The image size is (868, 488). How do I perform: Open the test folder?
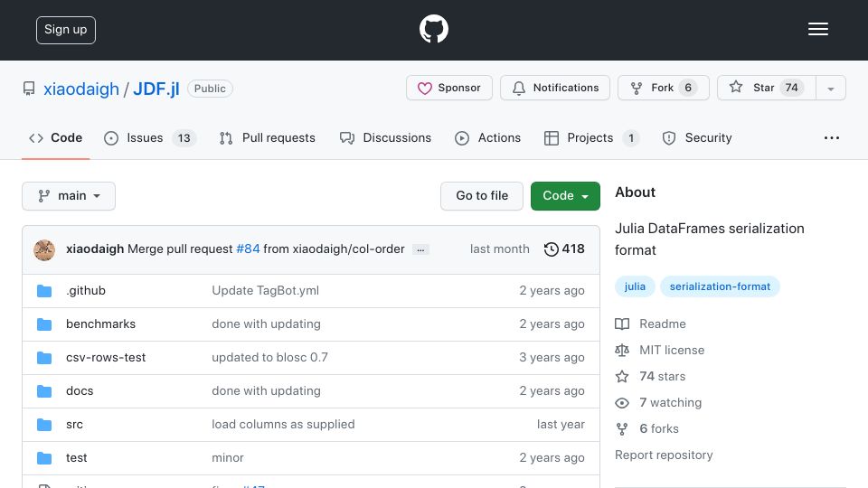76,457
